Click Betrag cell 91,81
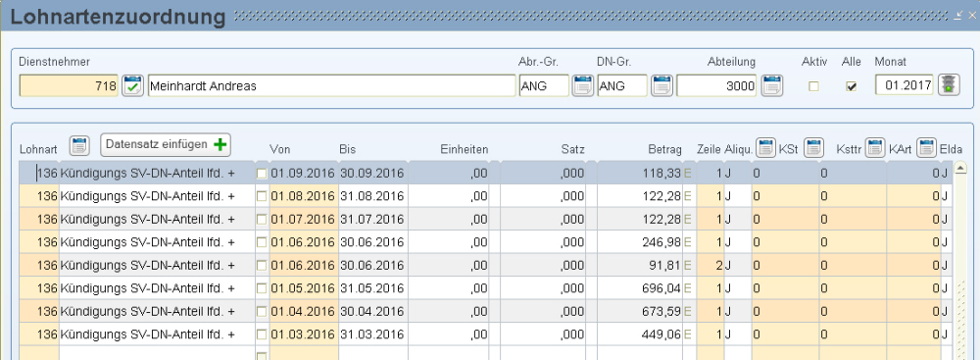Viewport: 980px width, 360px height. (641, 266)
